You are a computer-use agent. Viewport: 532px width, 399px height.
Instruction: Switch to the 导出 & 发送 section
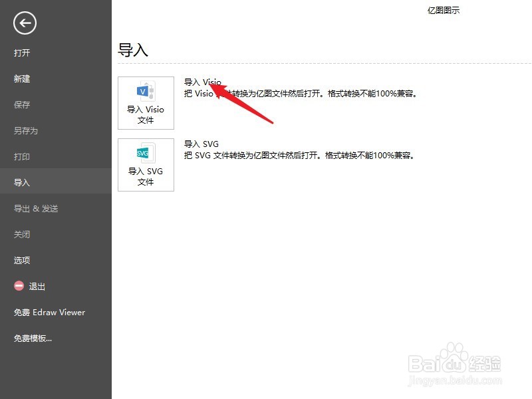coord(34,208)
